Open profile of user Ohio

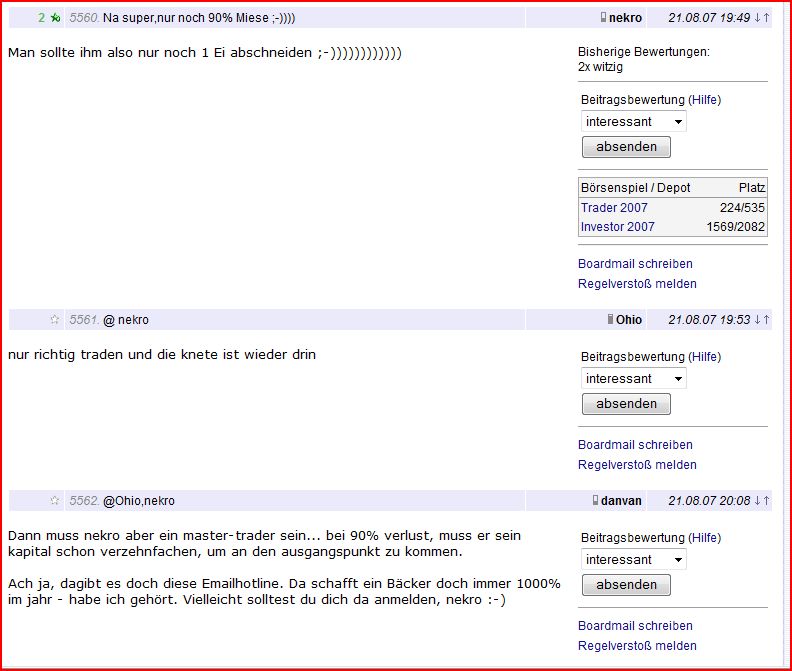pos(629,319)
